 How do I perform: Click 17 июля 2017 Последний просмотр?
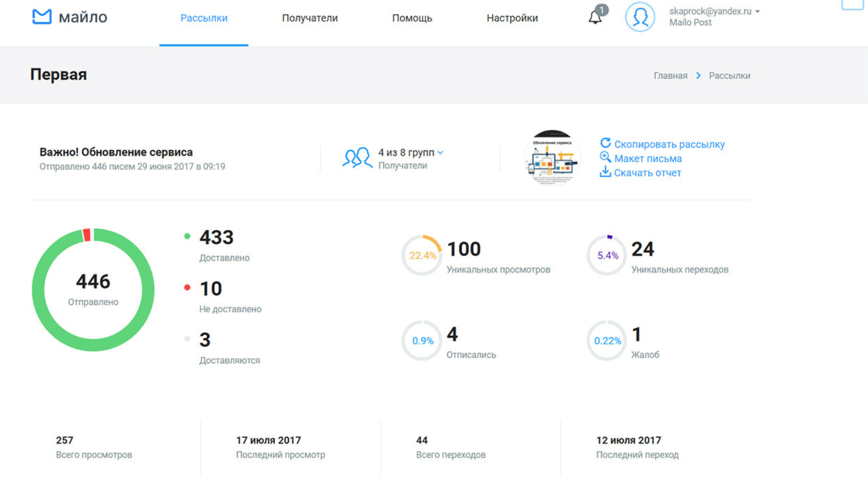pos(281,447)
